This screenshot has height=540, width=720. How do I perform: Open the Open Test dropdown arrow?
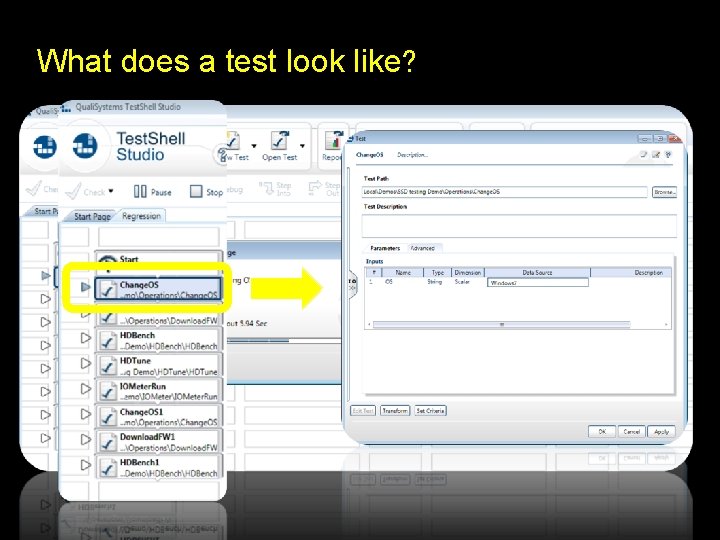[302, 146]
